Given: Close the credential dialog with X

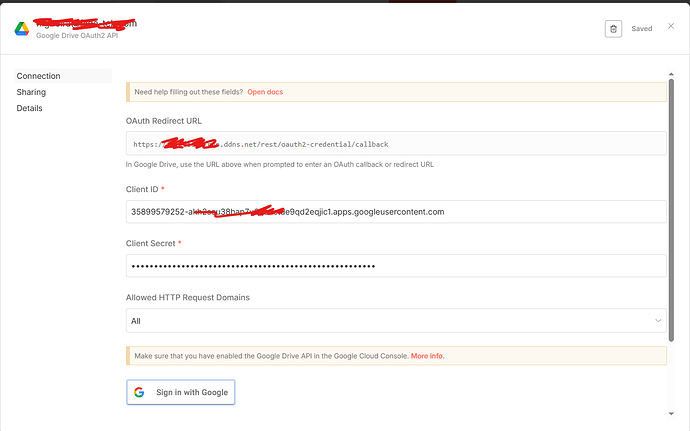Looking at the screenshot, I should [671, 26].
